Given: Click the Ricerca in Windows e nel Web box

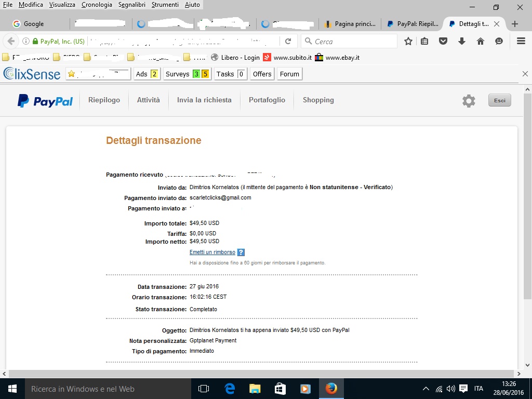Looking at the screenshot, I should pyautogui.click(x=108, y=389).
